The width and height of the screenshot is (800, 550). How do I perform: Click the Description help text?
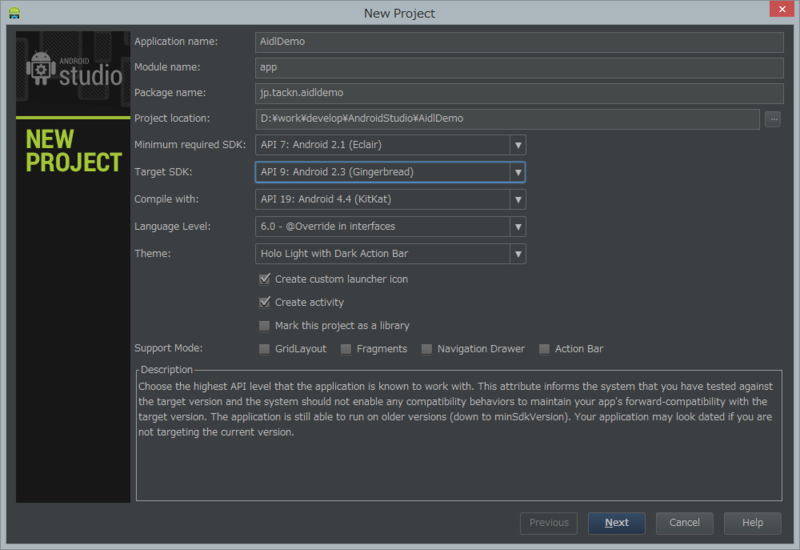click(456, 409)
